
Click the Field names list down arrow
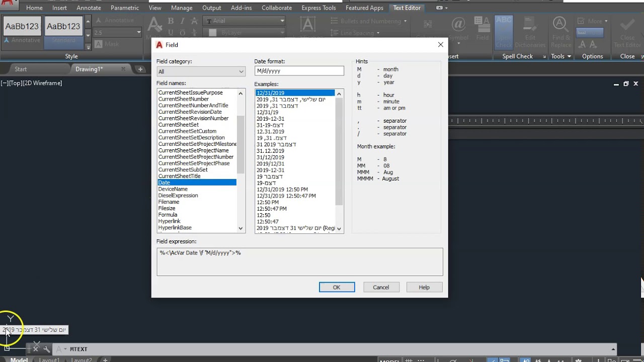240,228
